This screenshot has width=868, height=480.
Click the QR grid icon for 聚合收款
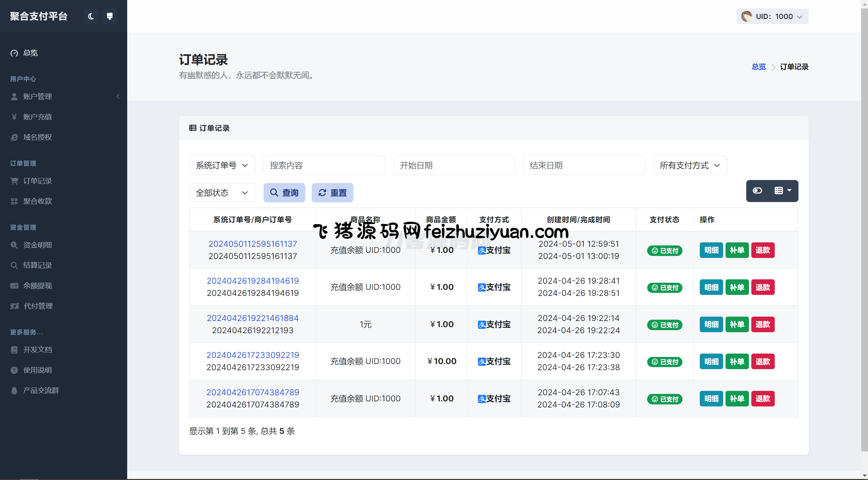click(14, 201)
